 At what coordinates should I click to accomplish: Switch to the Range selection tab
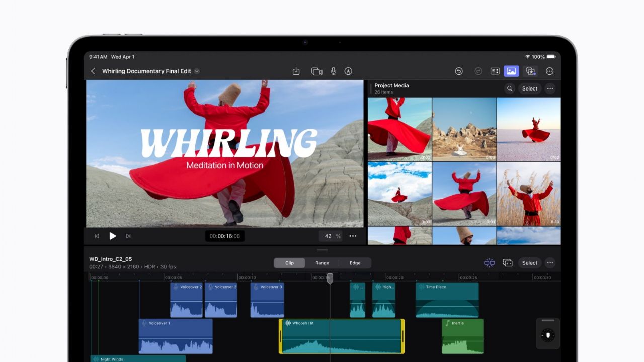click(x=322, y=263)
